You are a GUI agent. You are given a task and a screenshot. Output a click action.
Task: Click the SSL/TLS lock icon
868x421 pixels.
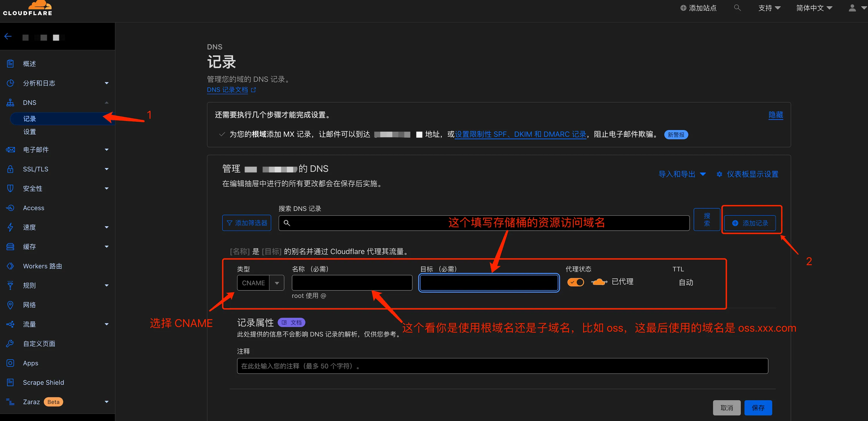(x=10, y=169)
